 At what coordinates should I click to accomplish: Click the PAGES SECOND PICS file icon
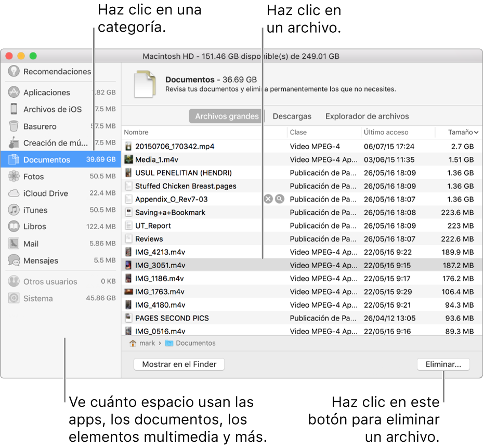128,318
